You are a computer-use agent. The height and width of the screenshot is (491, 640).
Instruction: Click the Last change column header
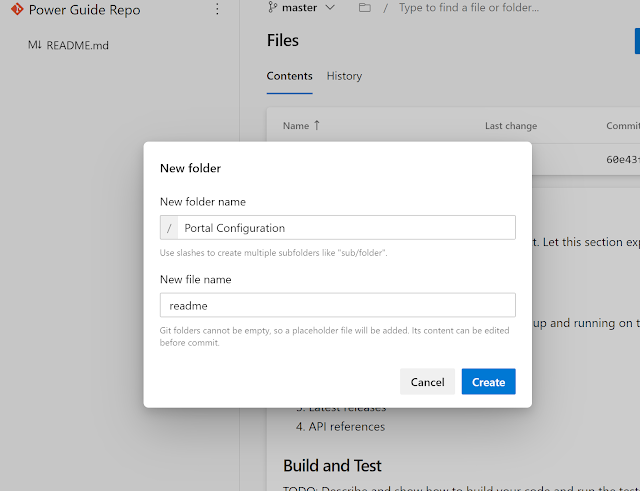(510, 126)
